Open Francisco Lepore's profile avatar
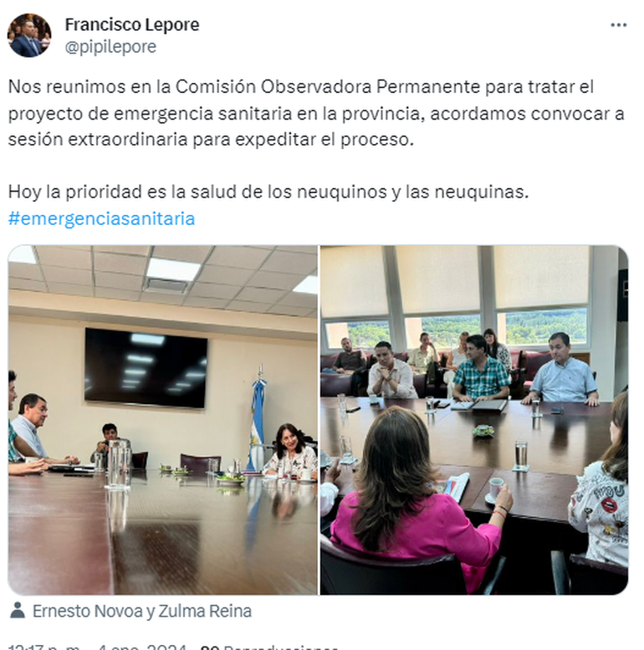The width and height of the screenshot is (644, 650). [x=29, y=35]
